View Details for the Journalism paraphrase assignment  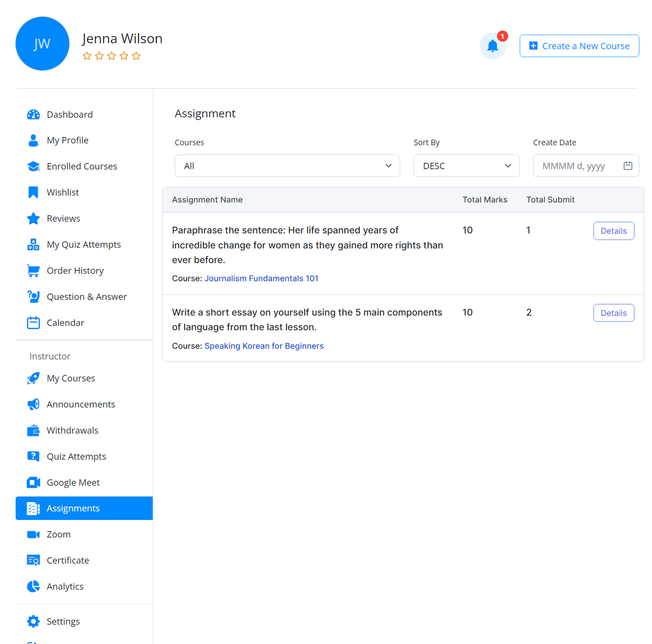(613, 231)
